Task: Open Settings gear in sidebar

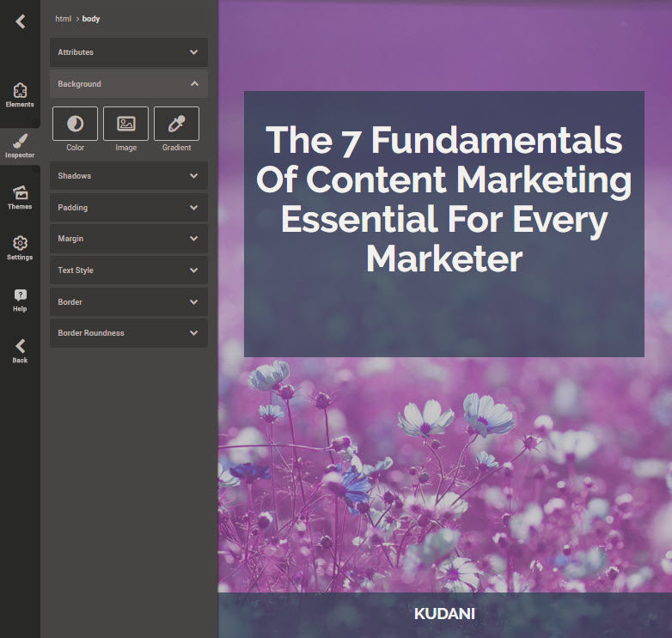Action: [20, 248]
